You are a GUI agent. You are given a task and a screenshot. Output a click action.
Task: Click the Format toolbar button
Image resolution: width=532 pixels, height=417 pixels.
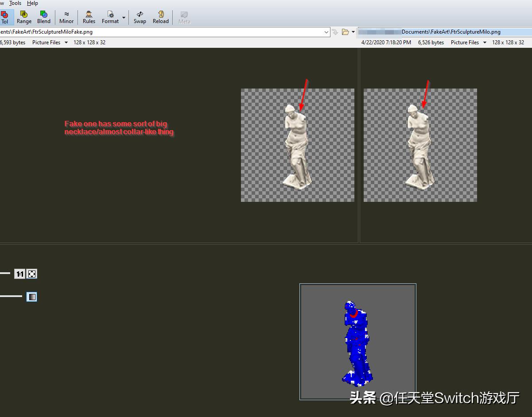[x=110, y=17]
